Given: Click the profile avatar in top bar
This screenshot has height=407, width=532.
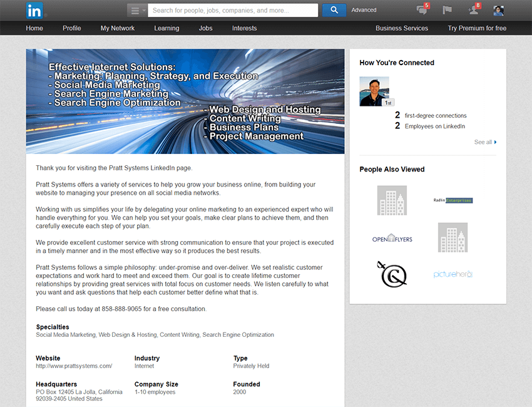Looking at the screenshot, I should 498,10.
